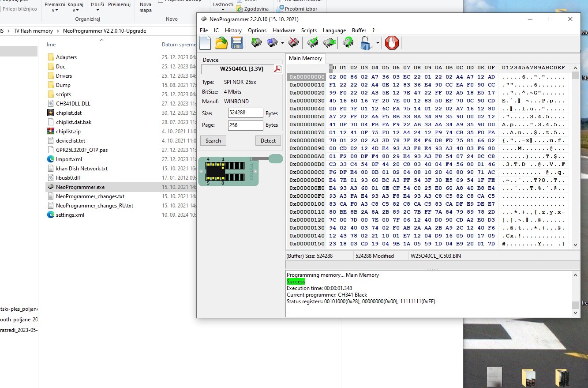Screen dimensions: 588x388
Task: Select the chiplist.dat file icon
Action: point(50,113)
